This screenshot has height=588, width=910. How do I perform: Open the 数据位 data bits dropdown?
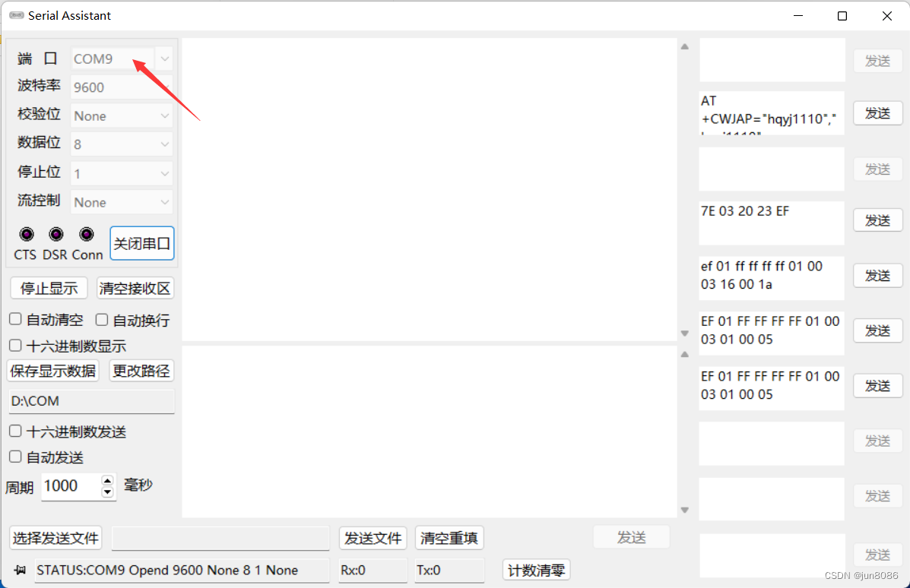[122, 144]
